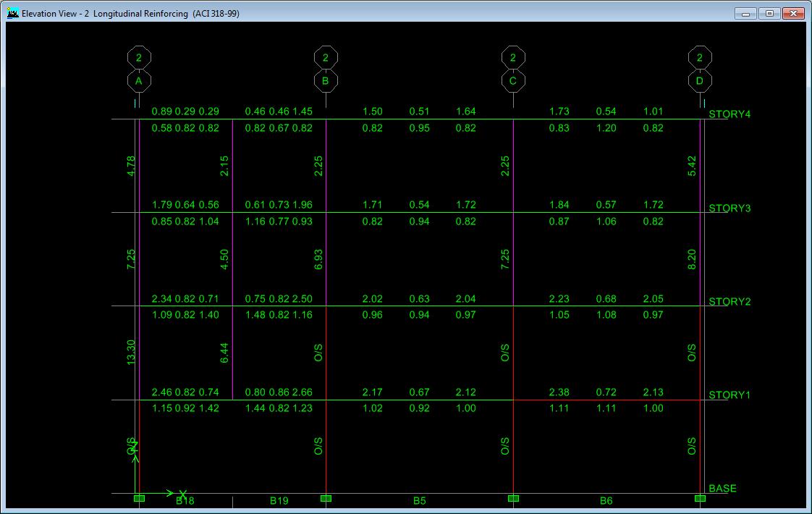This screenshot has height=514, width=812.
Task: Select the base support at grid line D
Action: pyautogui.click(x=700, y=499)
